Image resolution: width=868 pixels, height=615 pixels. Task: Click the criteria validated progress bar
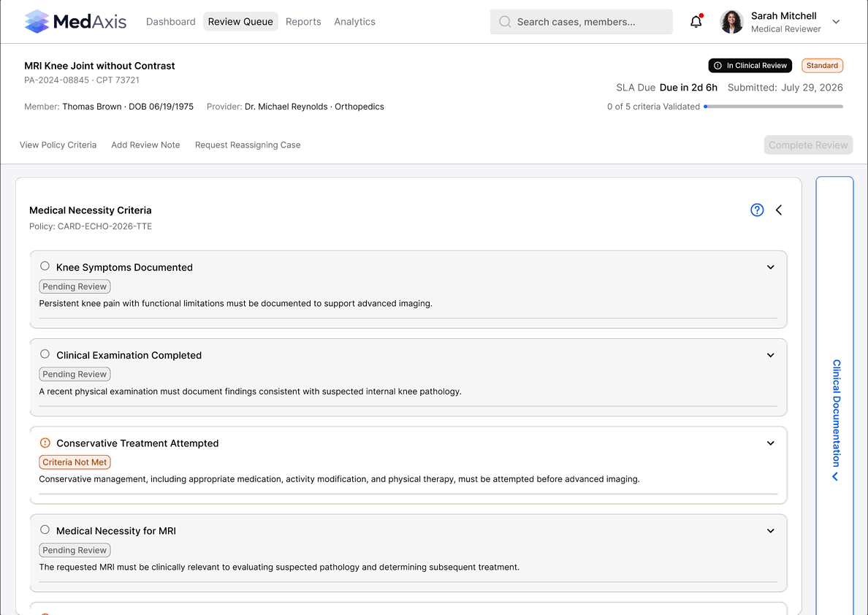click(773, 107)
